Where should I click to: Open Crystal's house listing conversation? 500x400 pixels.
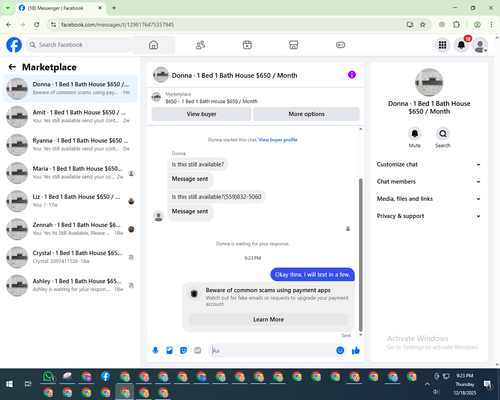tap(70, 257)
